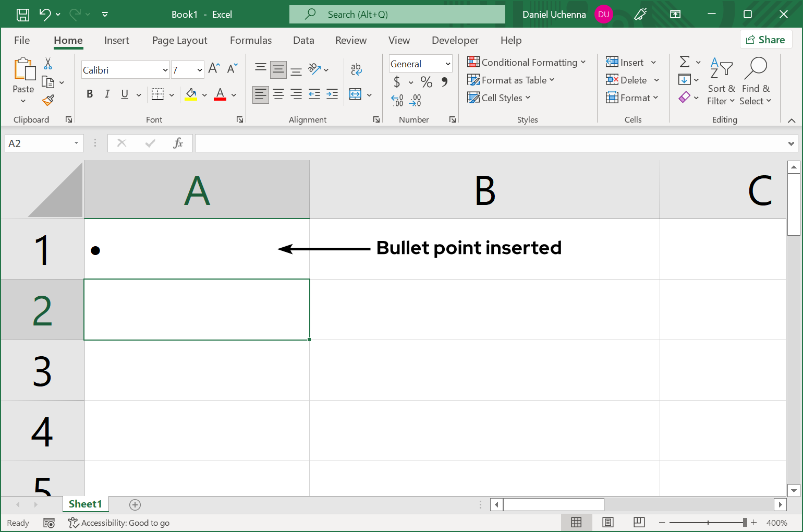803x532 pixels.
Task: Apply center alignment to cell text
Action: tap(278, 94)
